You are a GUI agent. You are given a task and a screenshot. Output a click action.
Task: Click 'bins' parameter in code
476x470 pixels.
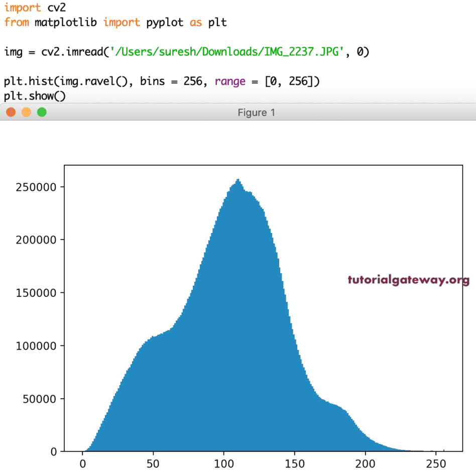pos(153,81)
